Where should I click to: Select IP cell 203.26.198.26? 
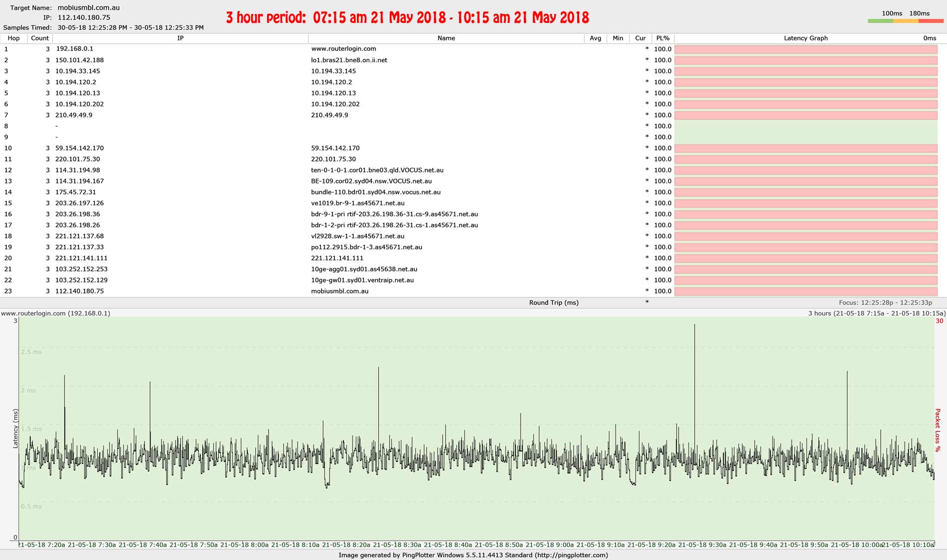click(78, 225)
